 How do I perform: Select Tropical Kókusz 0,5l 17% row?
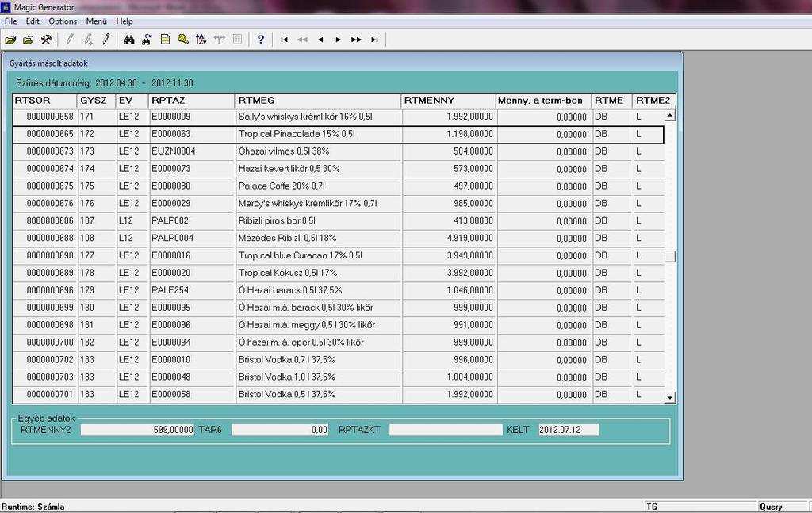pyautogui.click(x=338, y=273)
